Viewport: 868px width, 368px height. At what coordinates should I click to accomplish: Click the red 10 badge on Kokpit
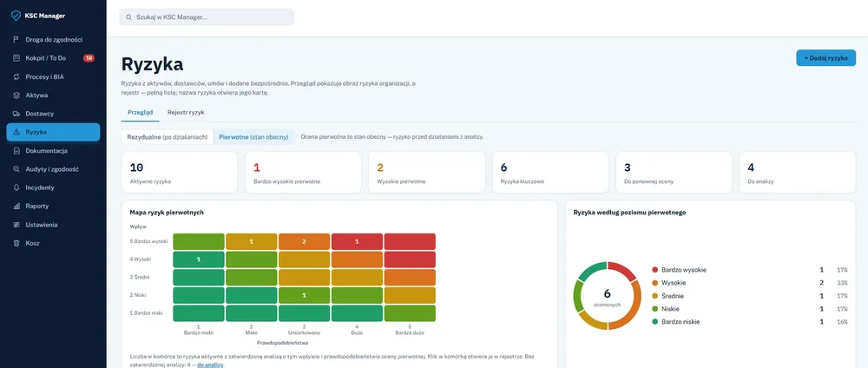click(89, 58)
